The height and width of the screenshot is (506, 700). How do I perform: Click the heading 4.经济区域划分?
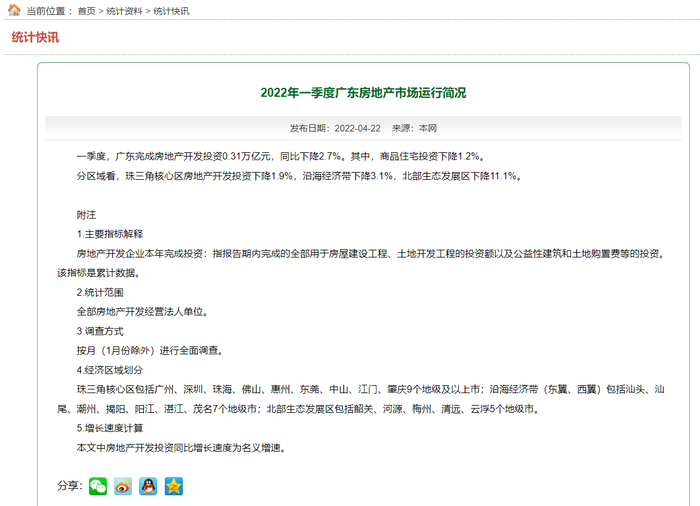(x=110, y=370)
